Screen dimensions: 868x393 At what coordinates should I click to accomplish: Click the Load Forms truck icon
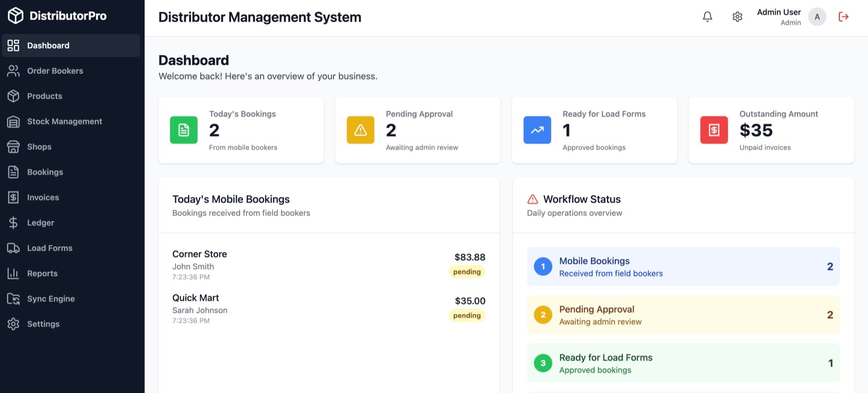pyautogui.click(x=14, y=248)
